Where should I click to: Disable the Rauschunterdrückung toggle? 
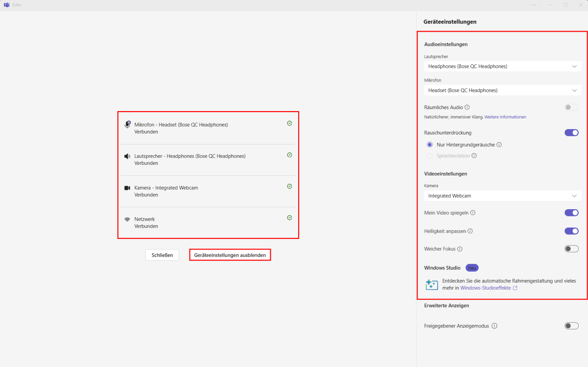[571, 133]
